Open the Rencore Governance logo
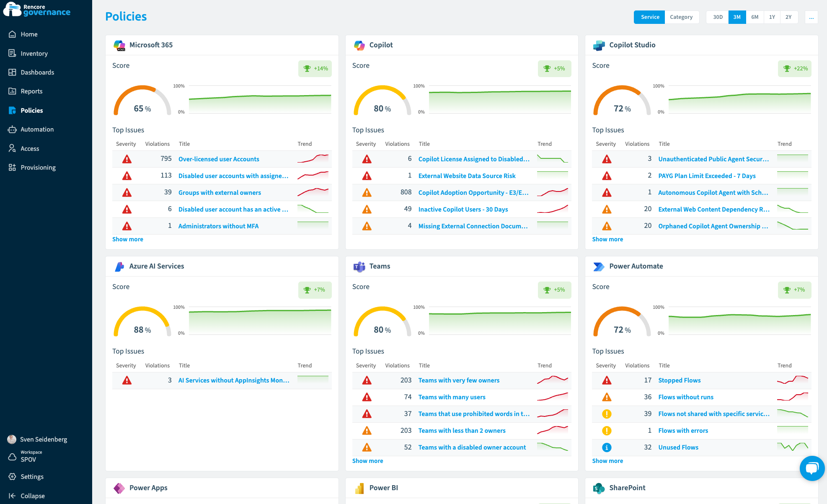Viewport: 827px width, 504px height. [37, 9]
